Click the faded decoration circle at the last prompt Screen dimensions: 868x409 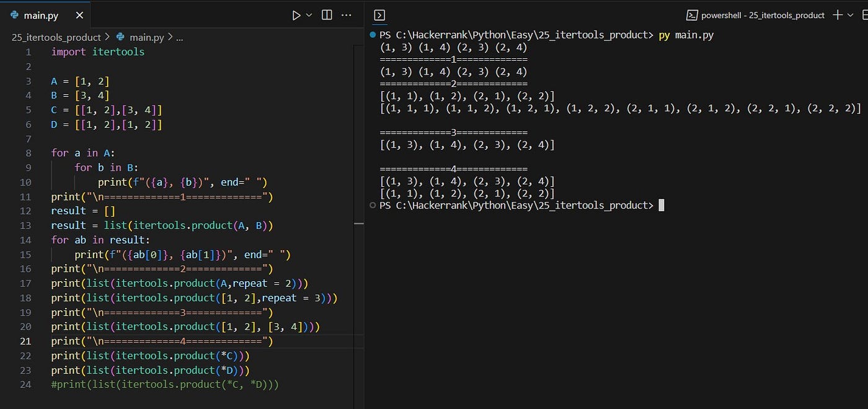click(372, 205)
